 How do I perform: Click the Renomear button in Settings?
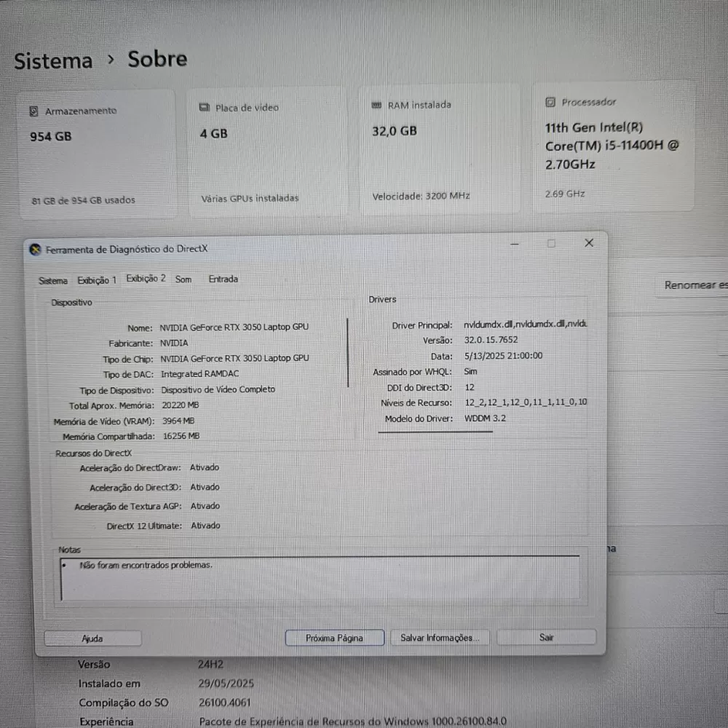tap(694, 285)
